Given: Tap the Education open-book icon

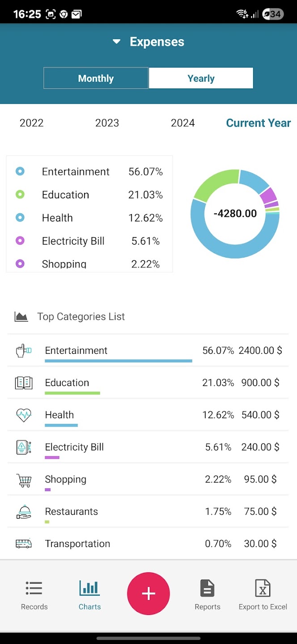Looking at the screenshot, I should (24, 383).
